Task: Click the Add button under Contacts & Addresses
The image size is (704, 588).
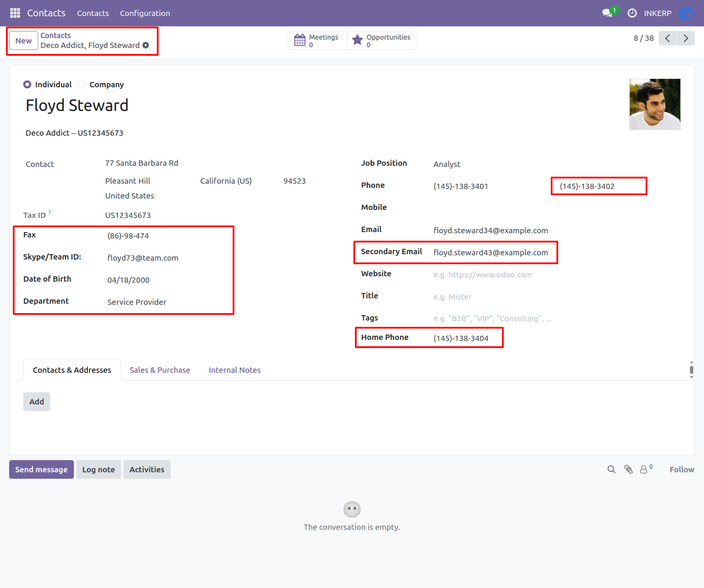Action: pos(37,402)
